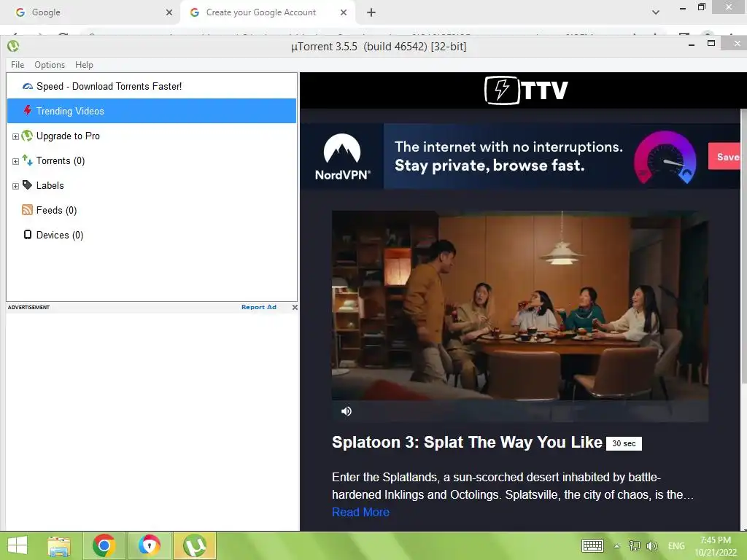Viewport: 747px width, 560px height.
Task: Click the Read More link
Action: coord(360,512)
